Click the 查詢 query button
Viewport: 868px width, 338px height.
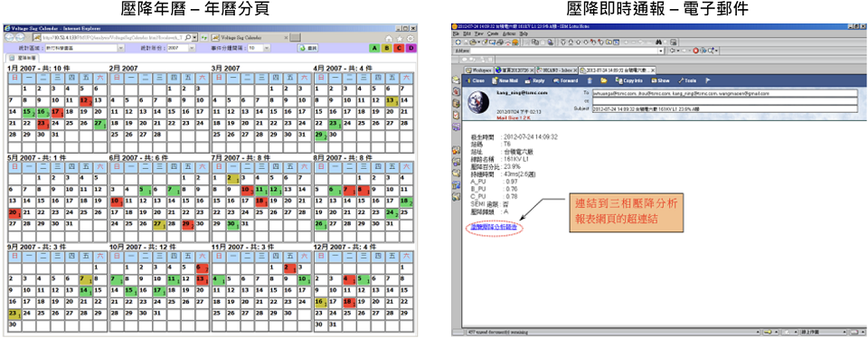point(307,48)
